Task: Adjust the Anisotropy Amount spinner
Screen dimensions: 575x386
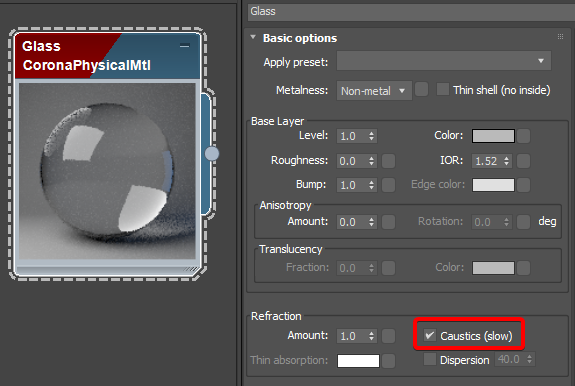Action: click(x=371, y=222)
